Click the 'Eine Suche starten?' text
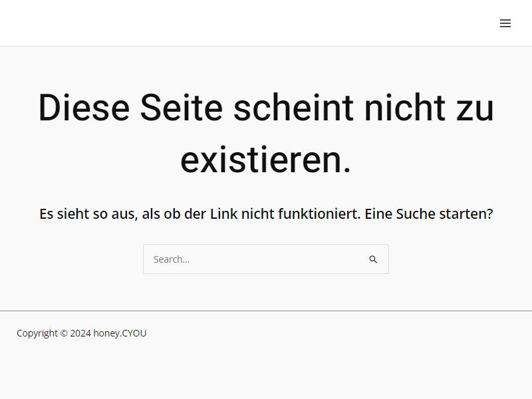Image resolution: width=532 pixels, height=399 pixels. (428, 213)
